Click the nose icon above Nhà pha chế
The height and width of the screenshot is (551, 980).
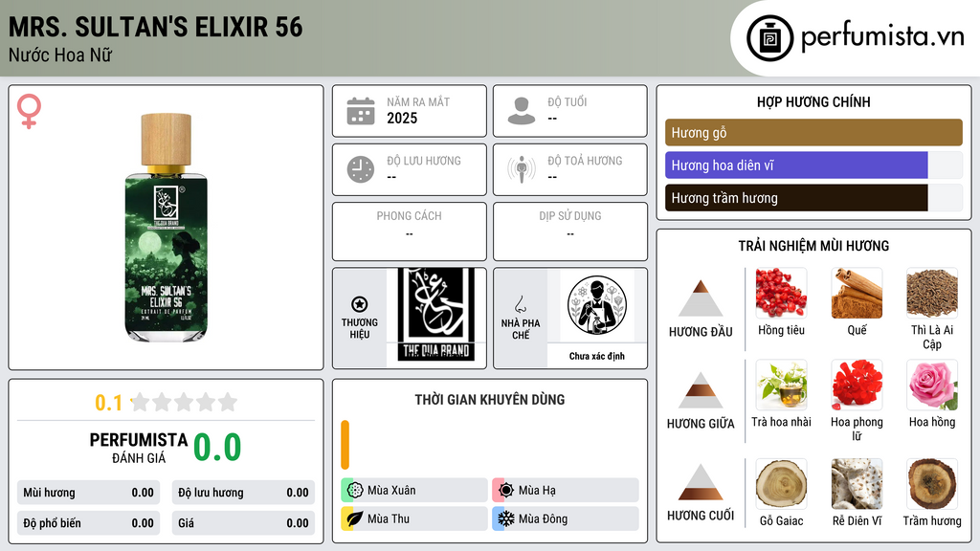coord(520,304)
